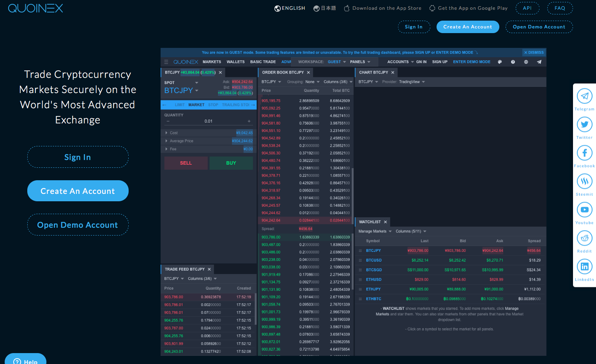Screen dimensions: 596x364
Task: Open the Grouping None dropdown in the order book
Action: coord(313,82)
